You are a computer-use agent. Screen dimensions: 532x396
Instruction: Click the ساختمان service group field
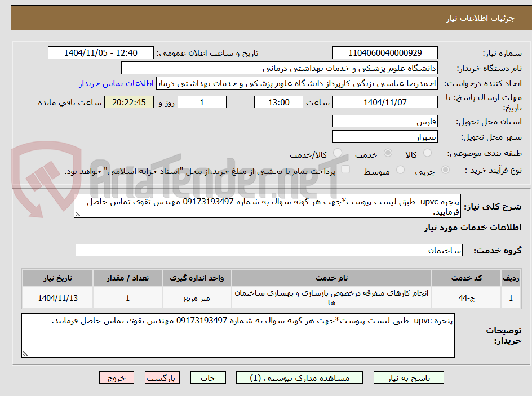[x=265, y=250]
